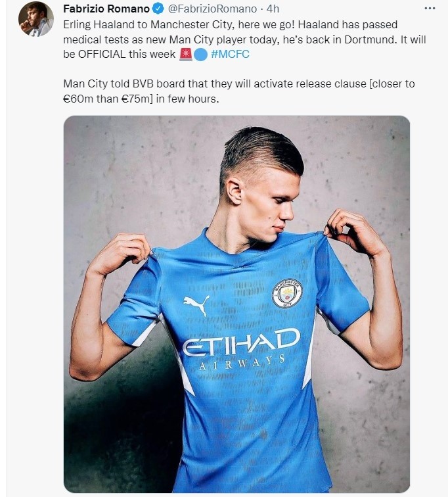Click the display name Fabrizio Romano
The width and height of the screenshot is (448, 497).
click(x=106, y=9)
